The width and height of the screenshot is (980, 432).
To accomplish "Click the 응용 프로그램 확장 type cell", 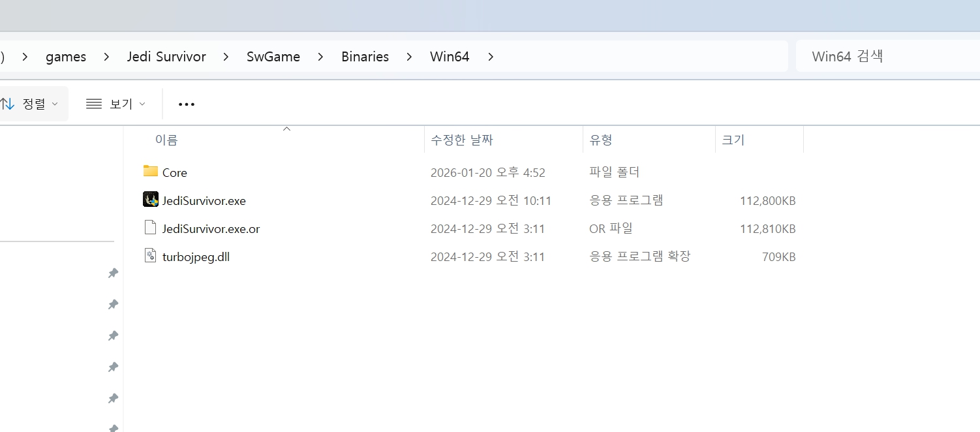I will 639,256.
